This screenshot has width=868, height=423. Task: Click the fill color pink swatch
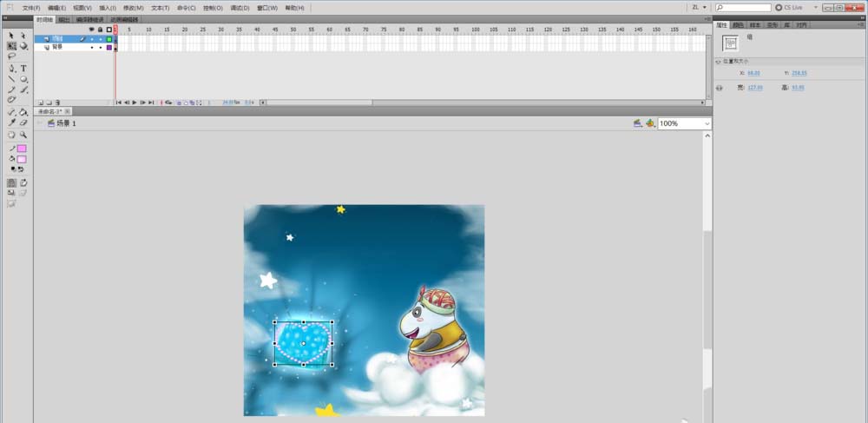point(22,159)
